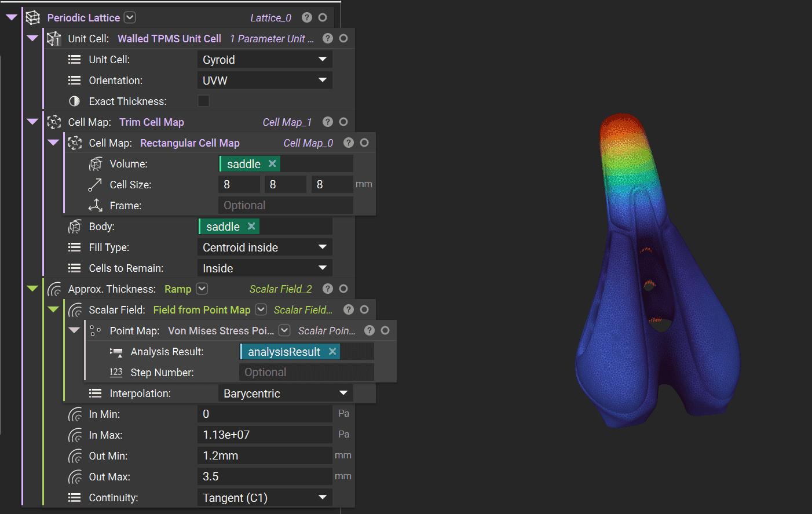Open the Fill Type dropdown
This screenshot has width=812, height=514.
(265, 247)
